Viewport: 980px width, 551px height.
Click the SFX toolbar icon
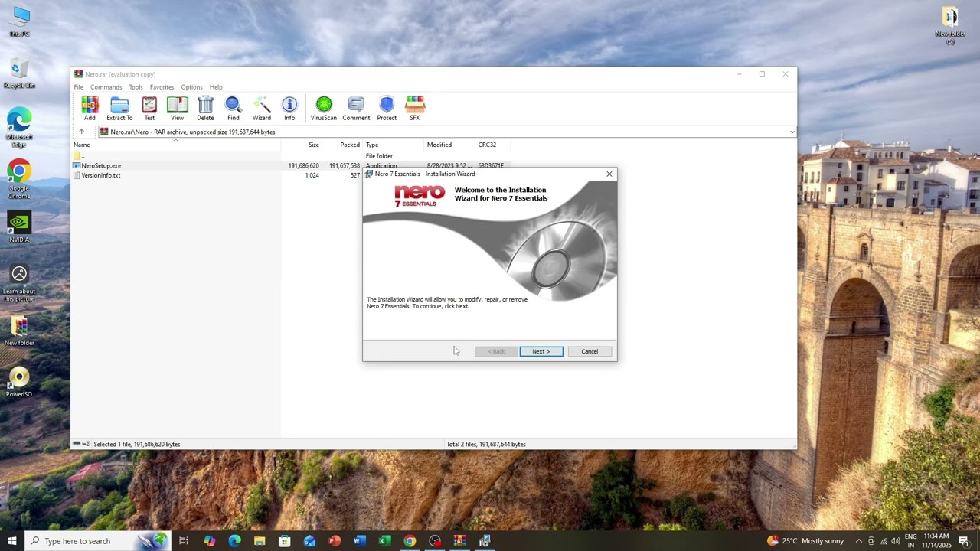414,109
